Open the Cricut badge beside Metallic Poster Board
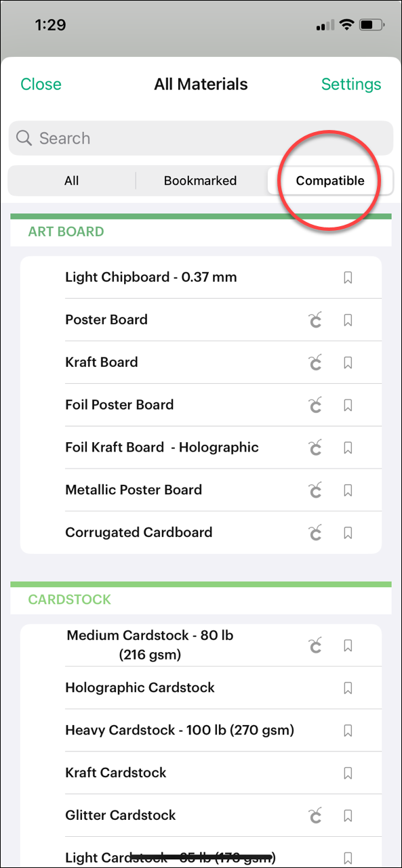This screenshot has height=868, width=402. tap(315, 490)
